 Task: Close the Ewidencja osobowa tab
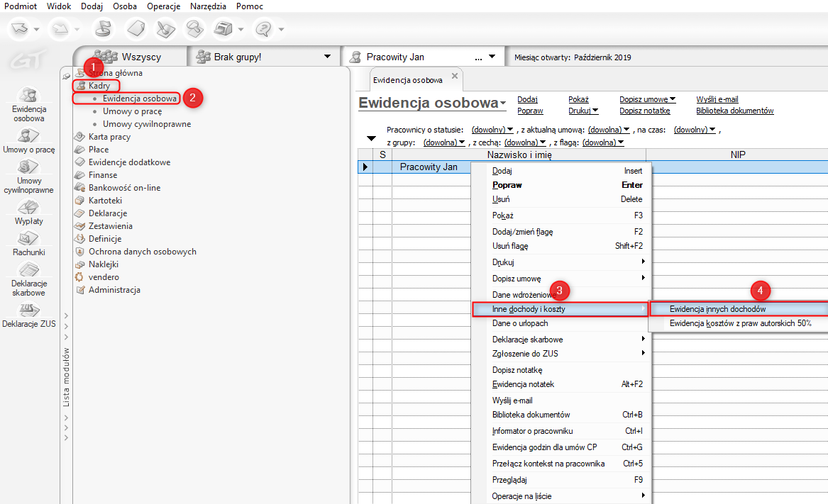[454, 77]
